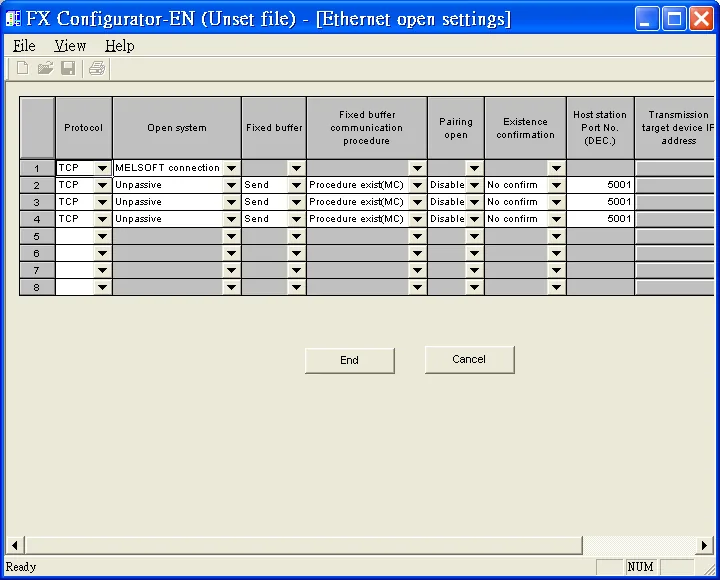Open Protocol dropdown in row 2
Screen dimensions: 720x580
[x=102, y=185]
